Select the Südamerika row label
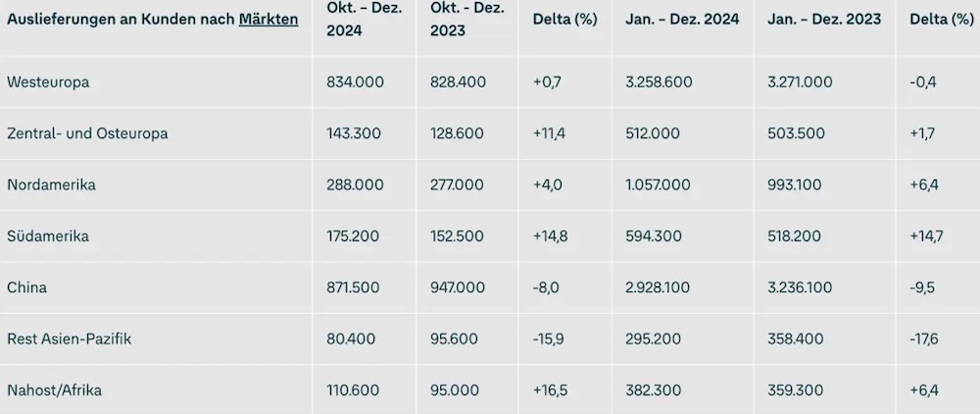The width and height of the screenshot is (980, 414). pyautogui.click(x=48, y=236)
